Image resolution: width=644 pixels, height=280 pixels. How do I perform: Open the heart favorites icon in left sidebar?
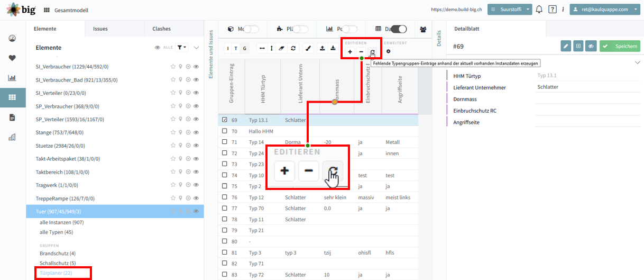pos(12,58)
